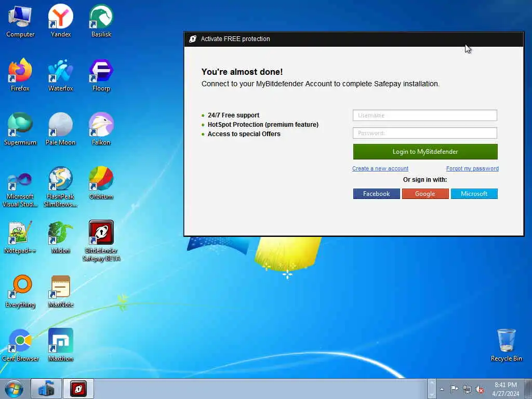532x399 pixels.
Task: Click the Recycle Bin icon
Action: 506,345
